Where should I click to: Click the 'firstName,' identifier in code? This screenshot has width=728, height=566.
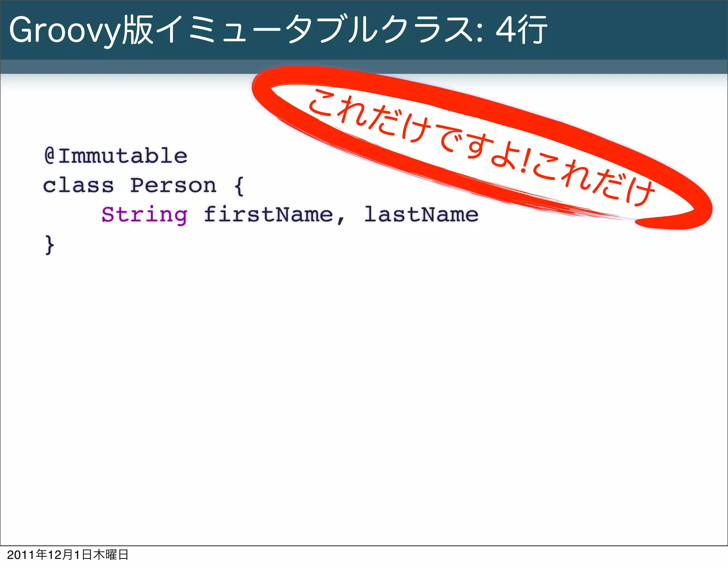point(274,215)
